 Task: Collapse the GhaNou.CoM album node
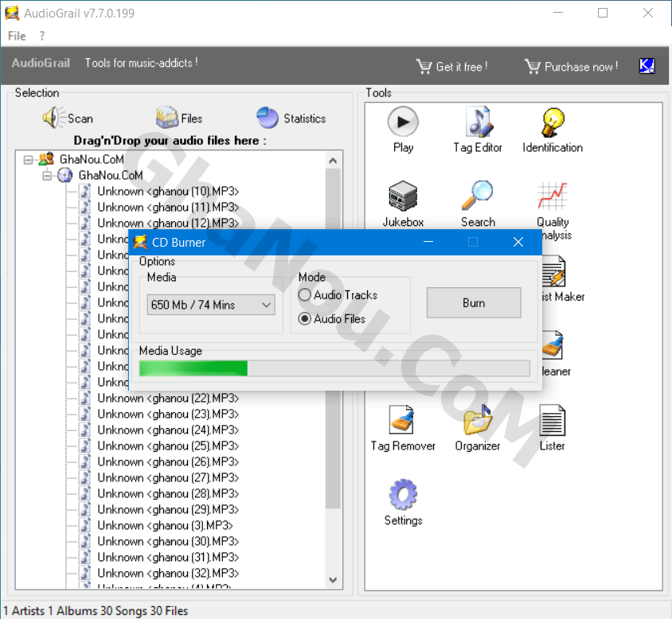(47, 176)
